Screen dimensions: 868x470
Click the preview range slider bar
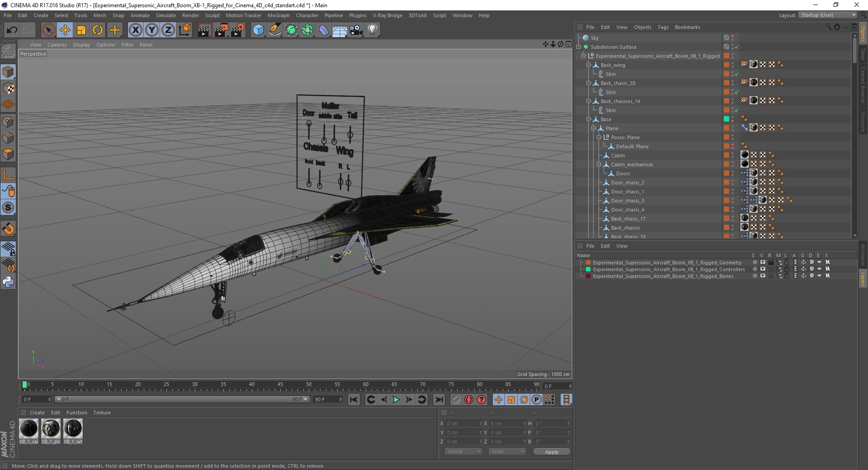[182, 399]
